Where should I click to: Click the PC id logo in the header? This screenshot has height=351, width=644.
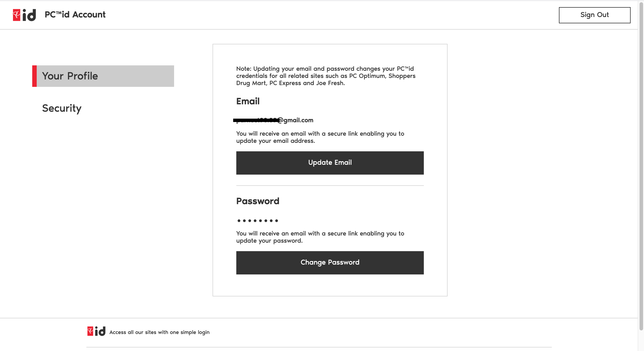(24, 15)
